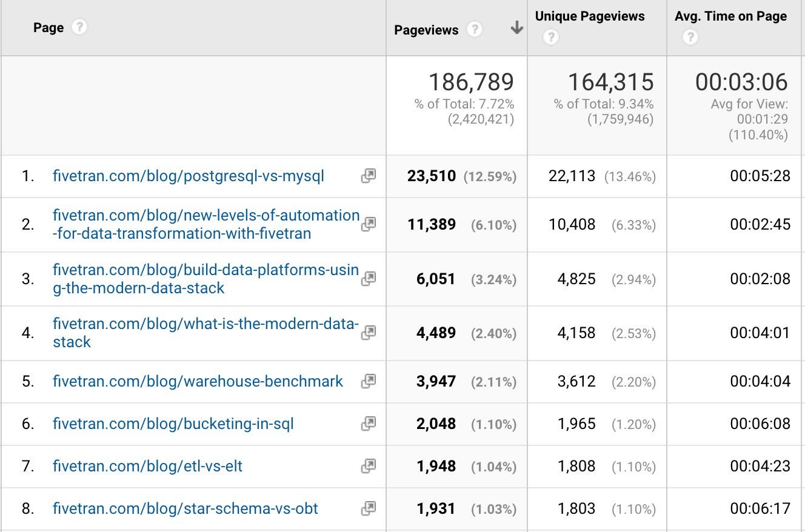Open postgresql-vs-mysql page in new window icon
Image resolution: width=805 pixels, height=532 pixels.
[x=368, y=176]
